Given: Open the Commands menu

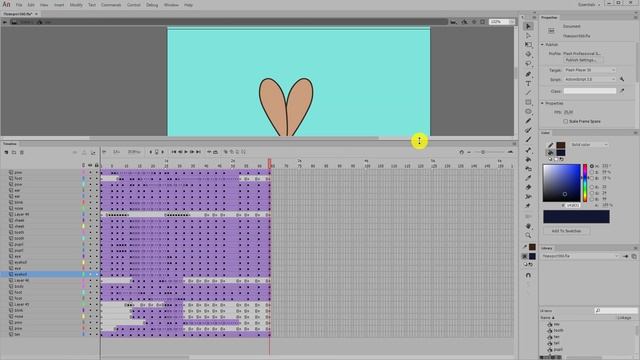Looking at the screenshot, I should (111, 5).
